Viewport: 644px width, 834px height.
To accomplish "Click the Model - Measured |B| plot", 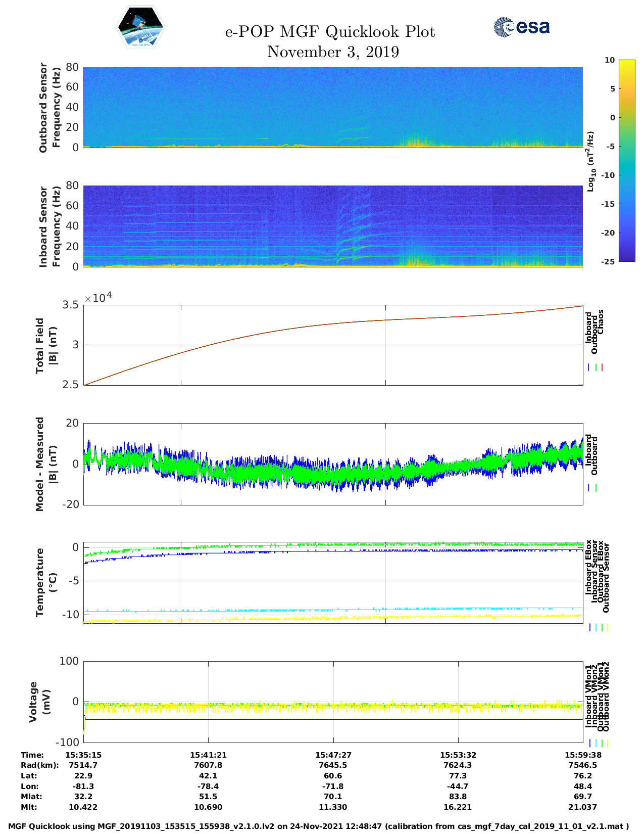I will pos(333,464).
